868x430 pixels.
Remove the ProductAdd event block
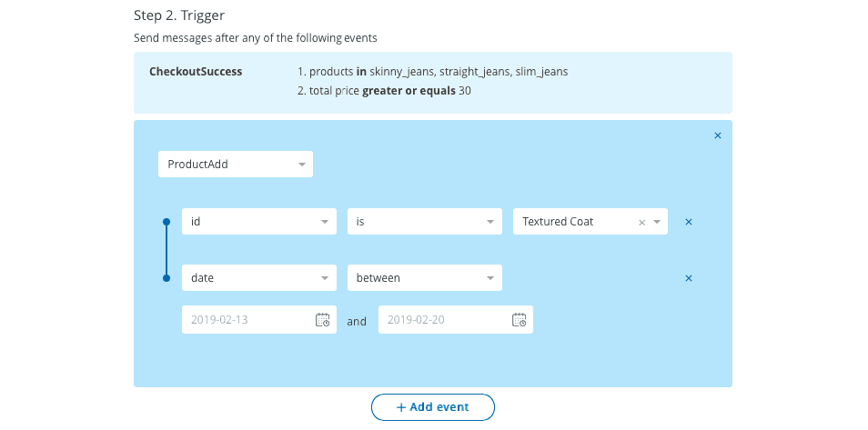pos(717,135)
